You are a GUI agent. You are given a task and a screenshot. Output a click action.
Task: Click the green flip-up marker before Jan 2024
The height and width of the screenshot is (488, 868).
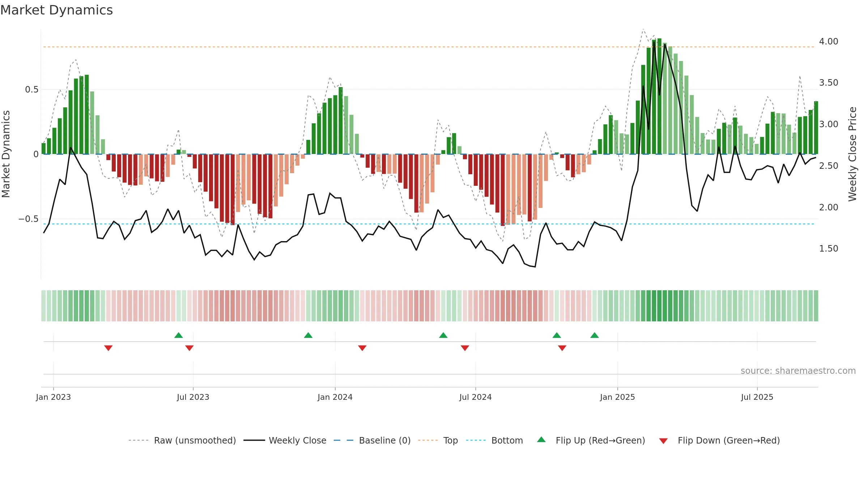308,335
